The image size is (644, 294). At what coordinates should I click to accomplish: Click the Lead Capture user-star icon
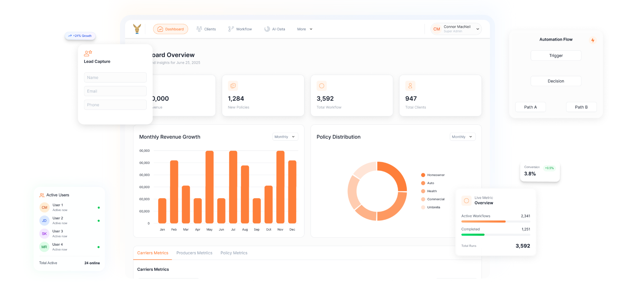[x=88, y=53]
